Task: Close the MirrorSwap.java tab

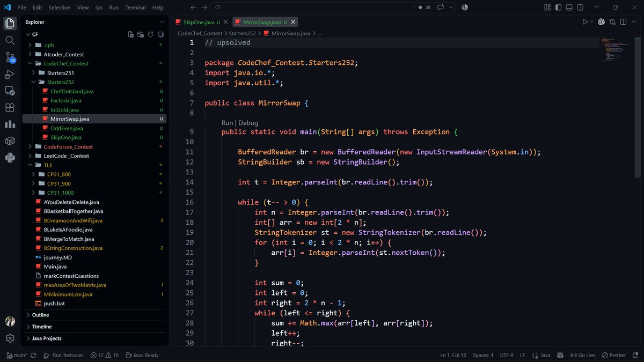Action: 293,22
